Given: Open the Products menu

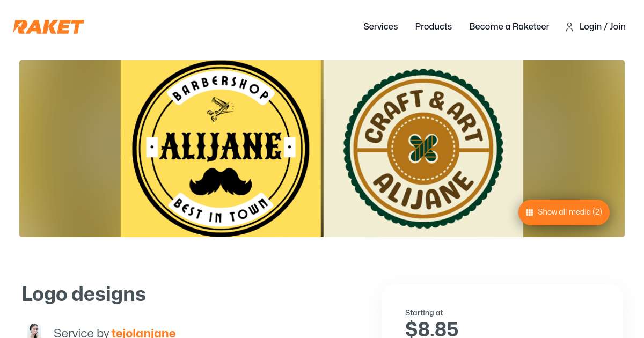Looking at the screenshot, I should 433,27.
